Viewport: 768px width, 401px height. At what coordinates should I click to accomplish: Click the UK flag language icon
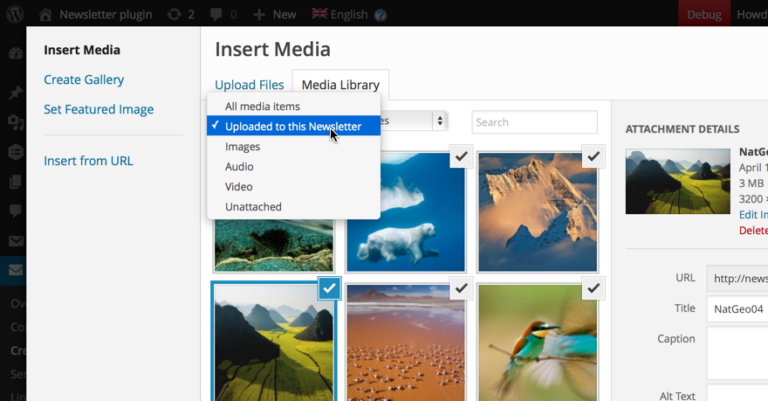[319, 14]
